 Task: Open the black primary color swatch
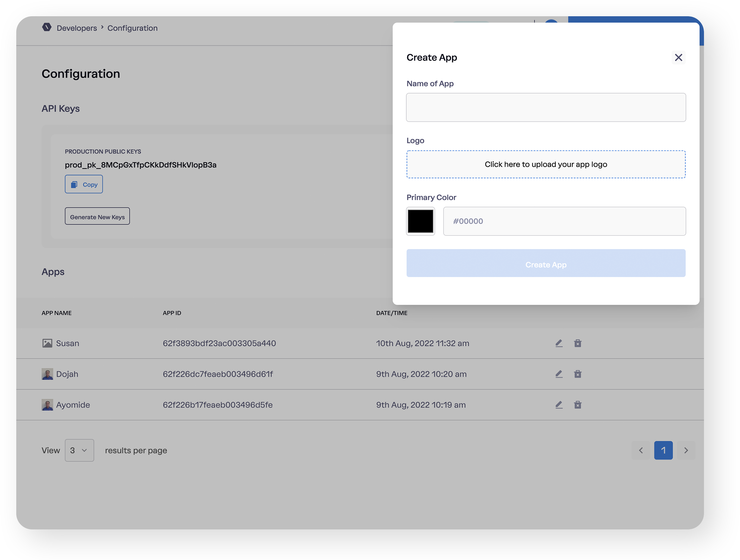click(420, 221)
